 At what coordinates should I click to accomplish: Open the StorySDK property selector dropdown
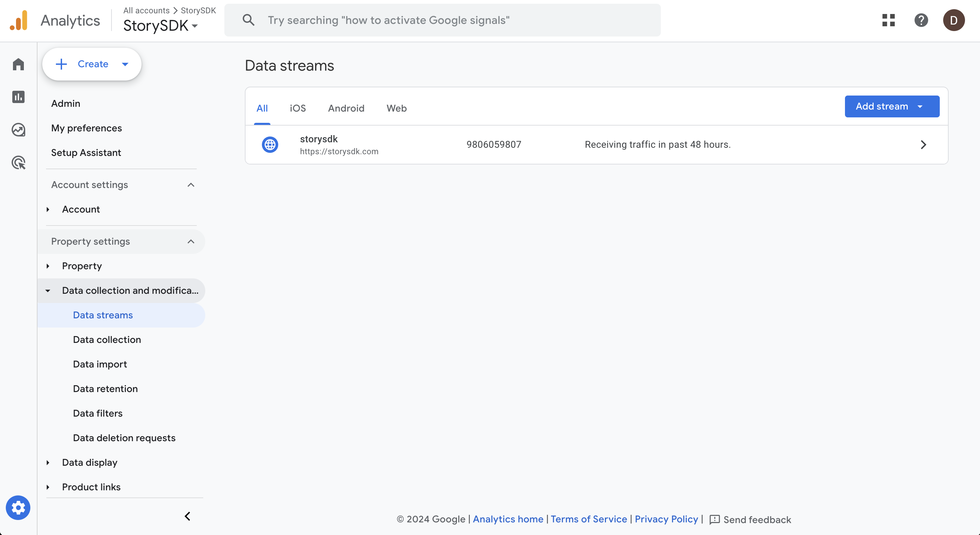click(160, 26)
